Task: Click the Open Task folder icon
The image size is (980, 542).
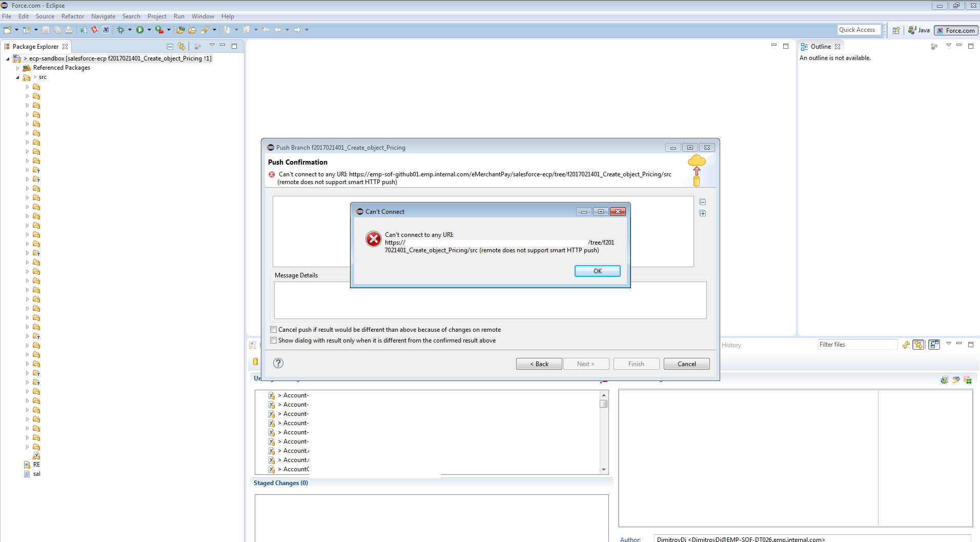Action: coord(192,30)
